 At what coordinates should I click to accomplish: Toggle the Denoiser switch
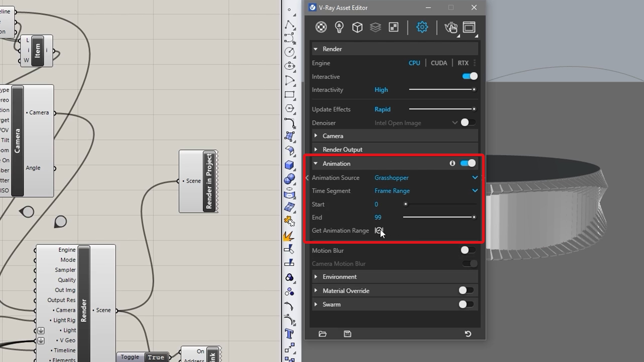(x=468, y=123)
